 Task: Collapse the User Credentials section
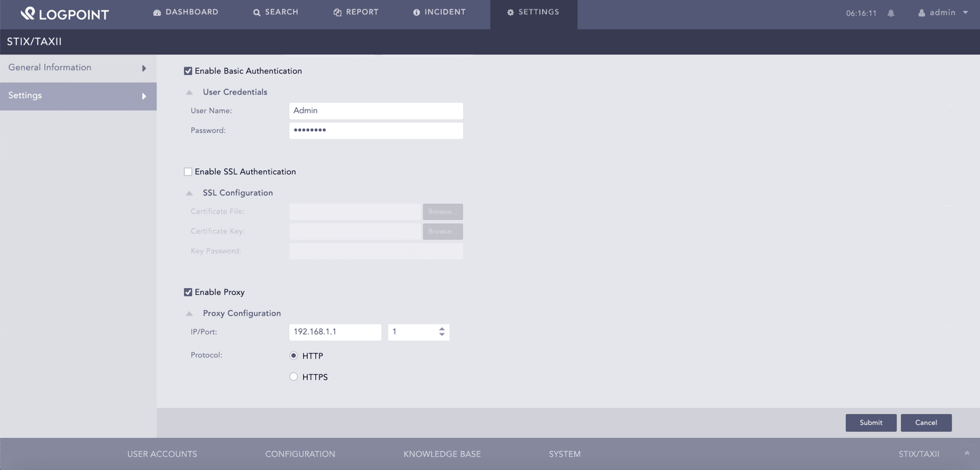pyautogui.click(x=189, y=91)
